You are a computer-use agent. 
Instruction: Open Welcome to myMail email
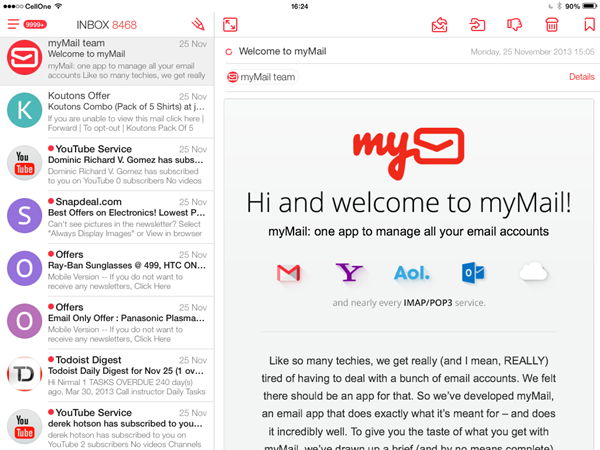(x=107, y=60)
